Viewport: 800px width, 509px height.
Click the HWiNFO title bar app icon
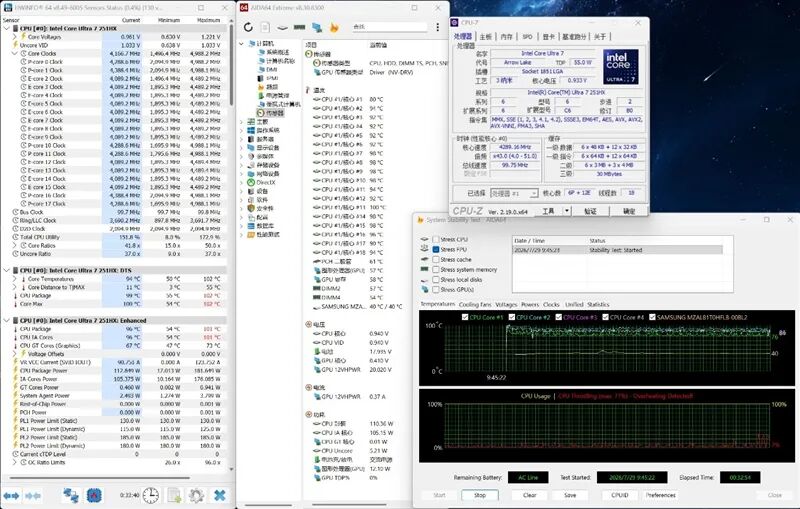click(x=8, y=8)
